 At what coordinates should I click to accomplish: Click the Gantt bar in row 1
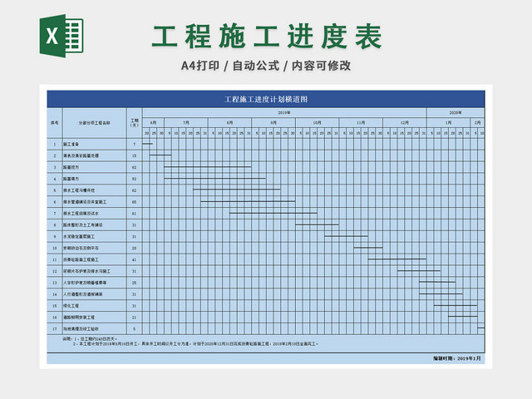pyautogui.click(x=148, y=144)
